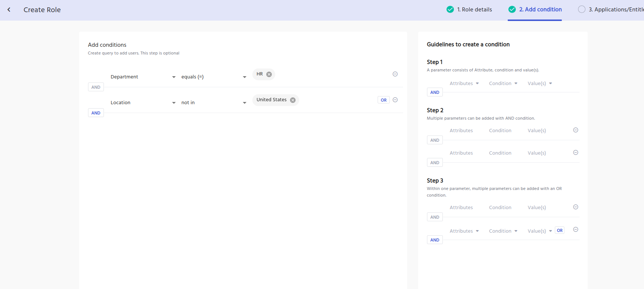Click the green checkmark for Add condition
This screenshot has height=289, width=644.
pyautogui.click(x=512, y=10)
